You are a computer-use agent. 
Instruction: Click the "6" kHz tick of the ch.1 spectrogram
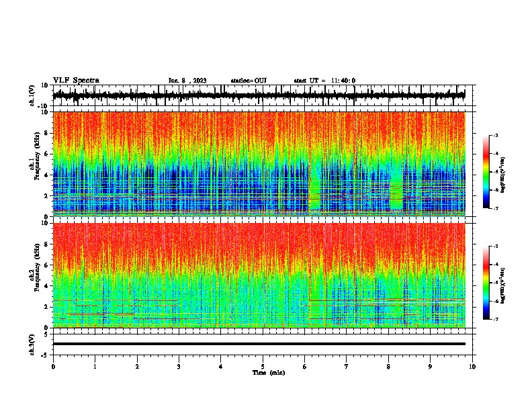(x=46, y=154)
